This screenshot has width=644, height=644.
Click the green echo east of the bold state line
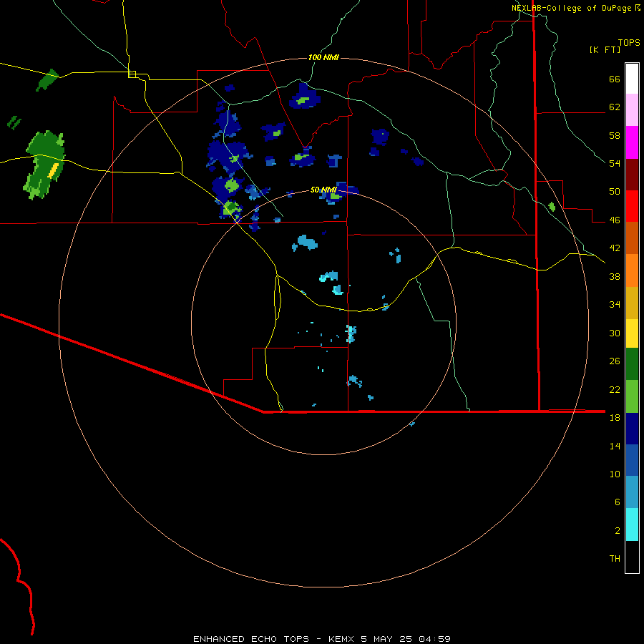[552, 207]
